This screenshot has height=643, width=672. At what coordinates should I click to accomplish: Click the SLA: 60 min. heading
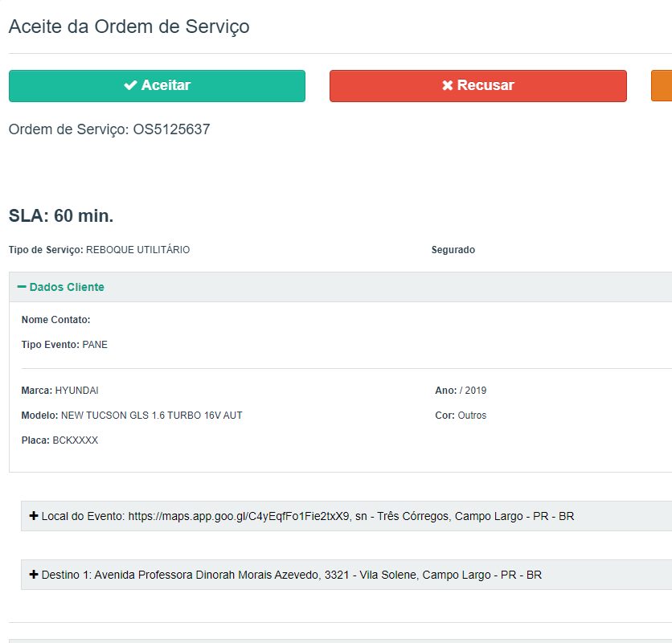tap(61, 215)
